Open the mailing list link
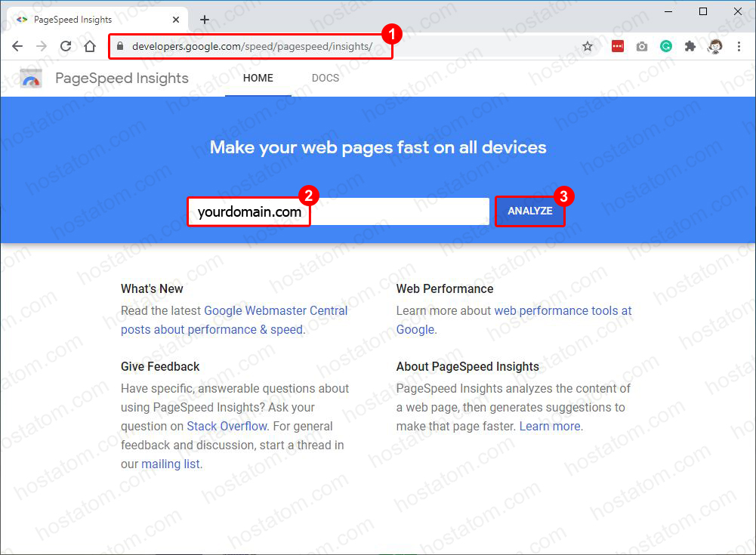 click(x=171, y=464)
